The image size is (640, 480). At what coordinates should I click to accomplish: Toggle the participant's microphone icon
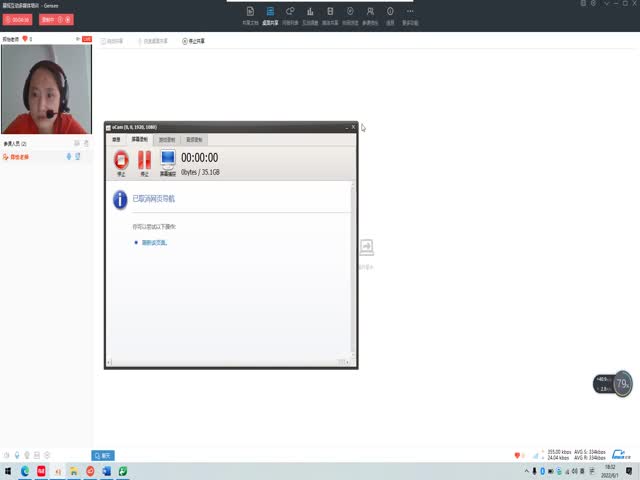click(69, 156)
